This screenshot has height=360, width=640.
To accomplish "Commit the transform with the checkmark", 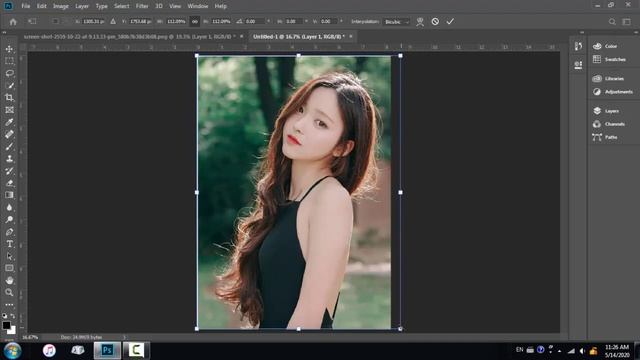I will point(450,22).
